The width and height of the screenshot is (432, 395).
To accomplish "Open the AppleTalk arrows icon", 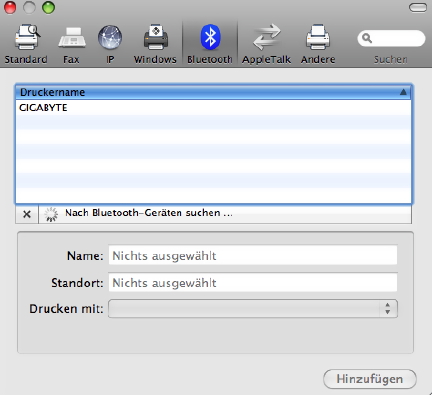I will pos(267,37).
